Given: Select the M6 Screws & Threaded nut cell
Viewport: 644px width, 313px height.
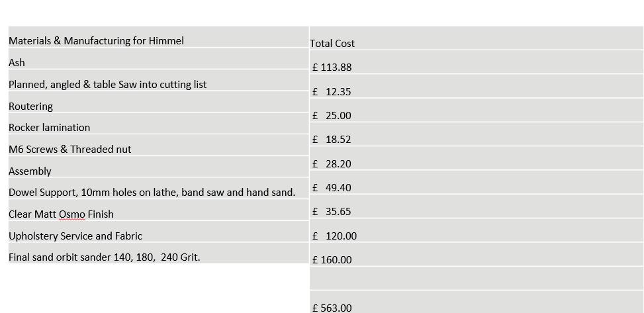Looking at the screenshot, I should (x=159, y=145).
